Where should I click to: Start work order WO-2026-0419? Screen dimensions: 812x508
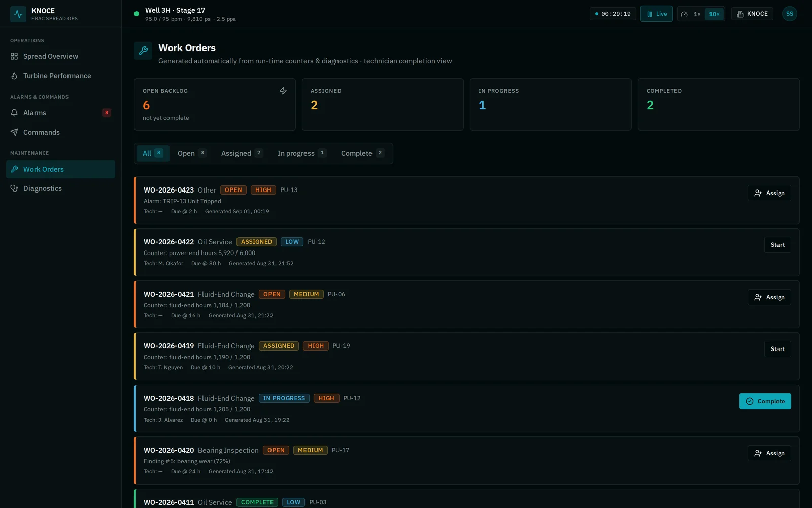click(777, 349)
